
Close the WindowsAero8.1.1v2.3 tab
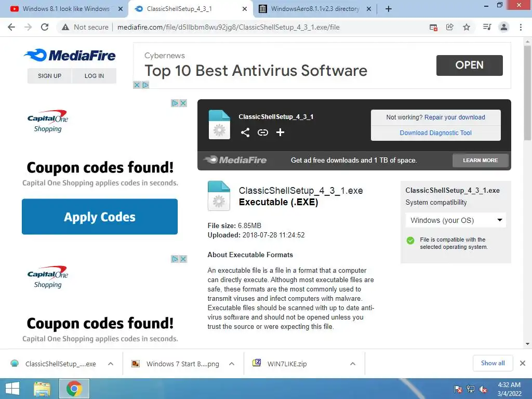[x=369, y=9]
